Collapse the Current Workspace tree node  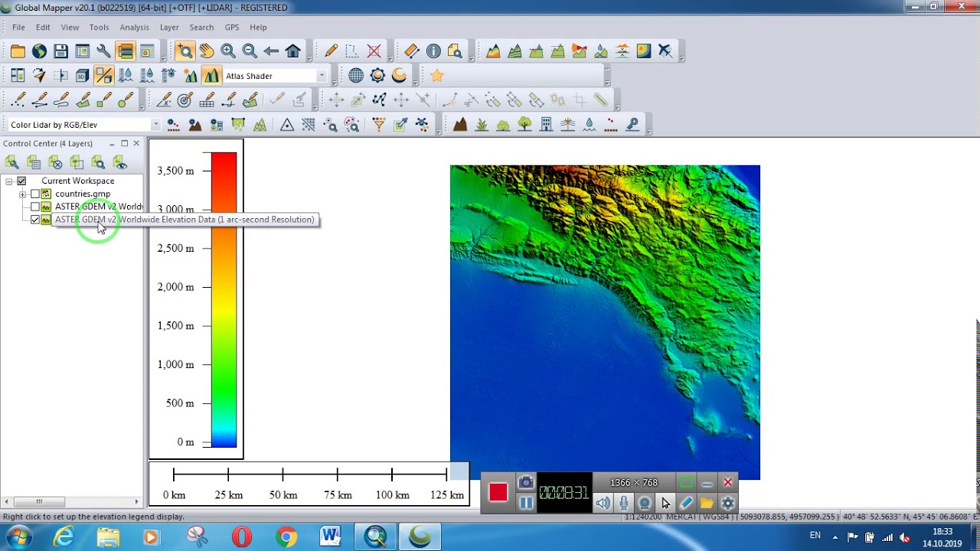click(9, 181)
